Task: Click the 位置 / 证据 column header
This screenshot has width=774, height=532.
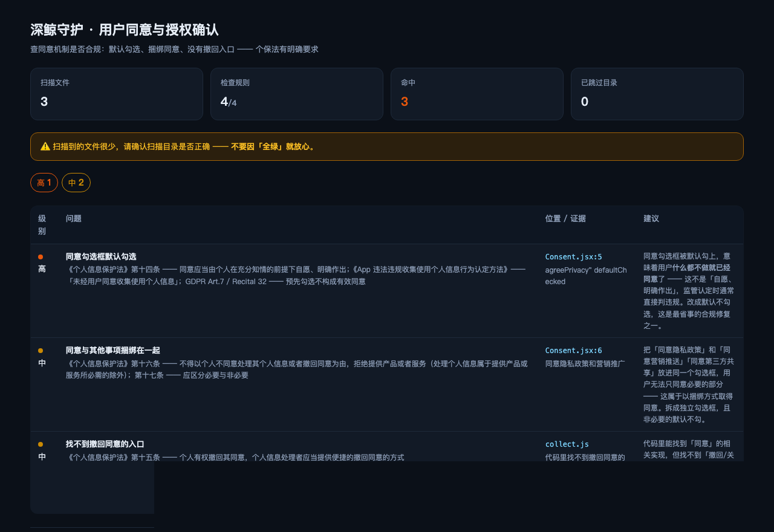Action: point(565,218)
